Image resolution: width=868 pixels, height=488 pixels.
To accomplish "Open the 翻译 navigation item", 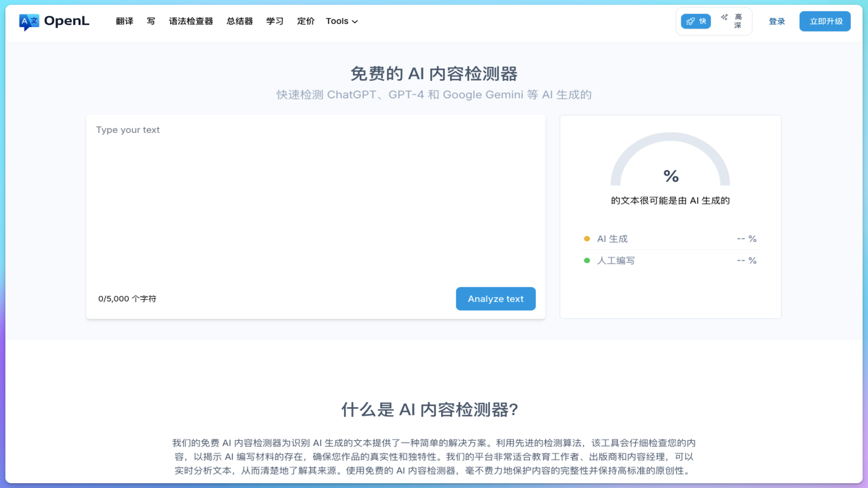I will (124, 21).
